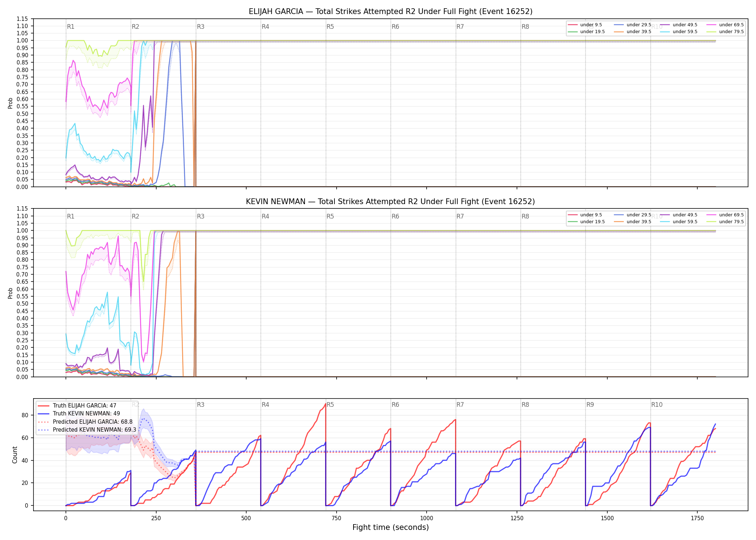Click 'Truth ELIJAH GARCIA: 47' legend entry
Viewport: 756px width, 540px height.
pos(77,405)
